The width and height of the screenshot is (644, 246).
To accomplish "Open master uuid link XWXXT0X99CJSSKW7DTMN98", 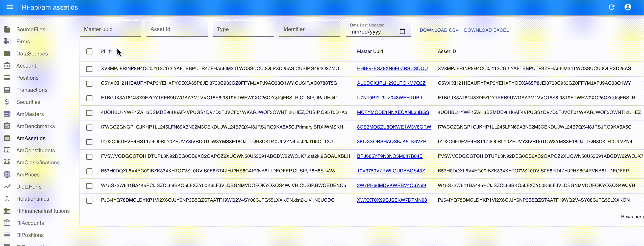I will click(392, 200).
